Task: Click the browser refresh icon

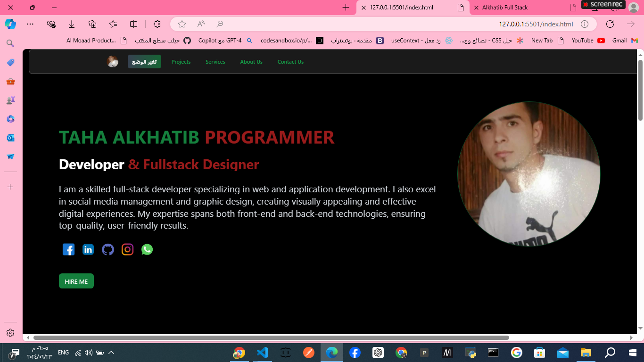Action: (x=610, y=24)
